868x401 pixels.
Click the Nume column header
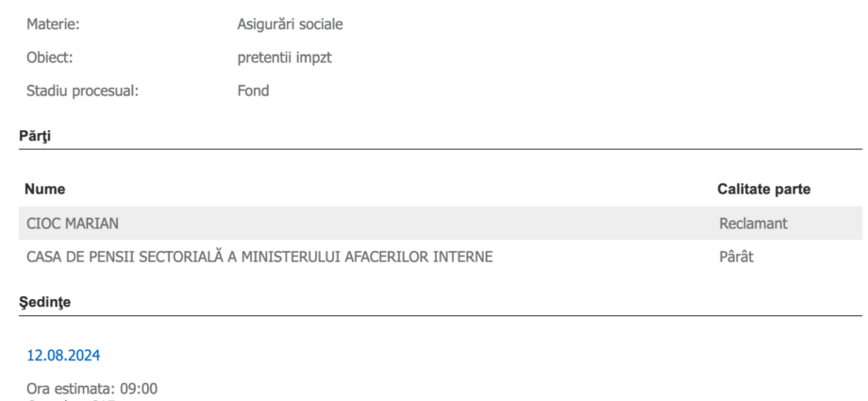(x=45, y=190)
